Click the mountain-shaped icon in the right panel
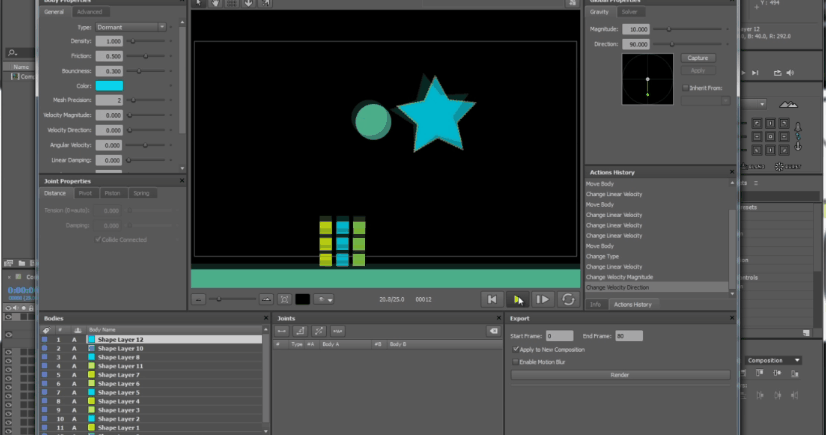826x435 pixels. [789, 104]
